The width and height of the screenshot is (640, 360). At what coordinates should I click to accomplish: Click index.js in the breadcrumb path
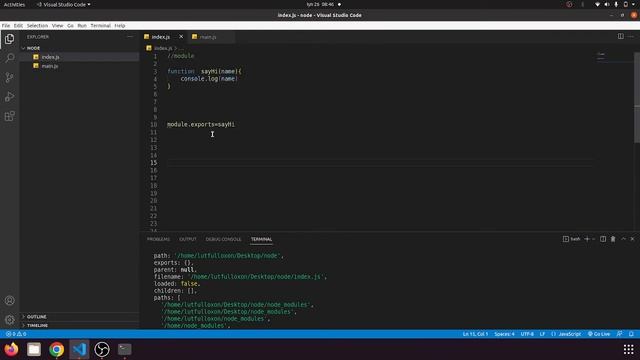tap(163, 48)
